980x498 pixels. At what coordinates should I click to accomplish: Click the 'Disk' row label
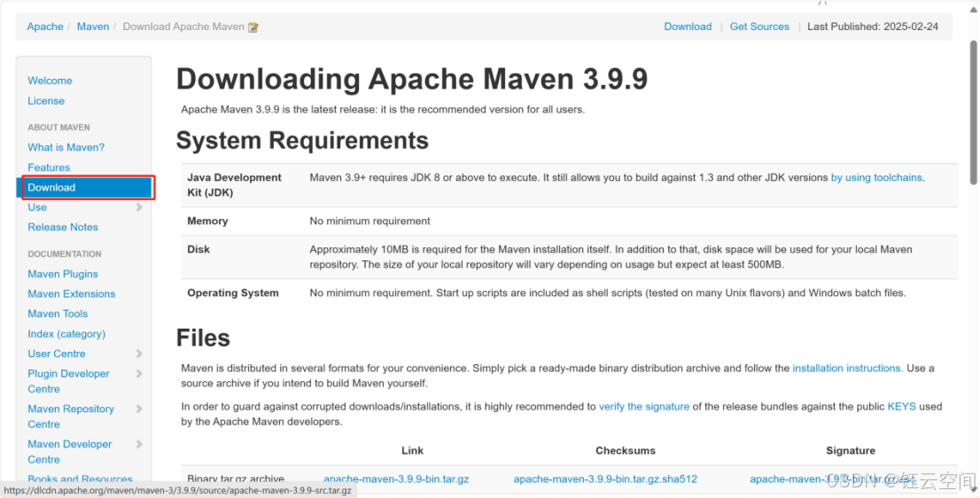198,249
